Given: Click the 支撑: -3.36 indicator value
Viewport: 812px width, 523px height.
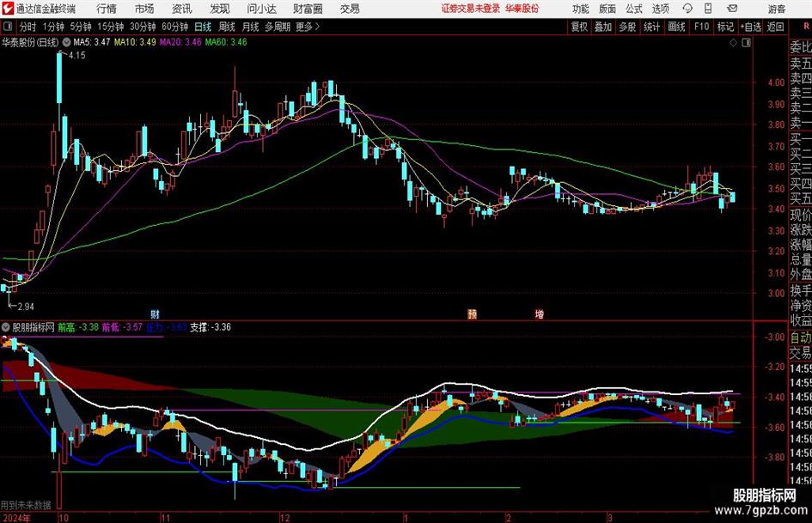Looking at the screenshot, I should (x=211, y=326).
